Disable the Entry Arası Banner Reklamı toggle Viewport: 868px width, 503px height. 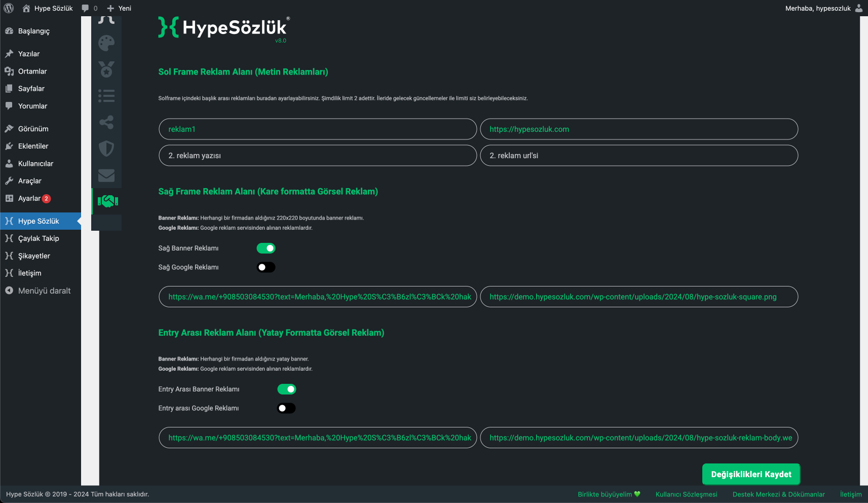(286, 389)
